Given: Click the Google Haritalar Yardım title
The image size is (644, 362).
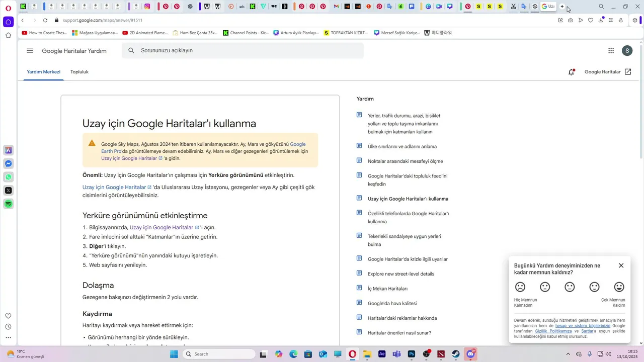Looking at the screenshot, I should click(x=74, y=51).
